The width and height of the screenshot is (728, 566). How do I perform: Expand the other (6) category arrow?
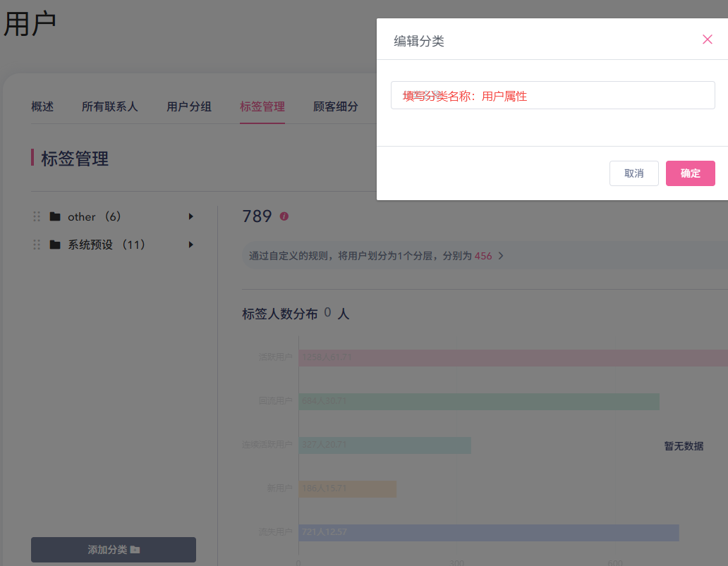[191, 216]
